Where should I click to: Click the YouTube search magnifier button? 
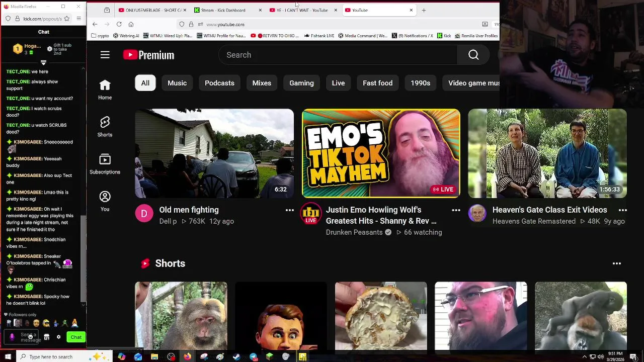click(473, 55)
